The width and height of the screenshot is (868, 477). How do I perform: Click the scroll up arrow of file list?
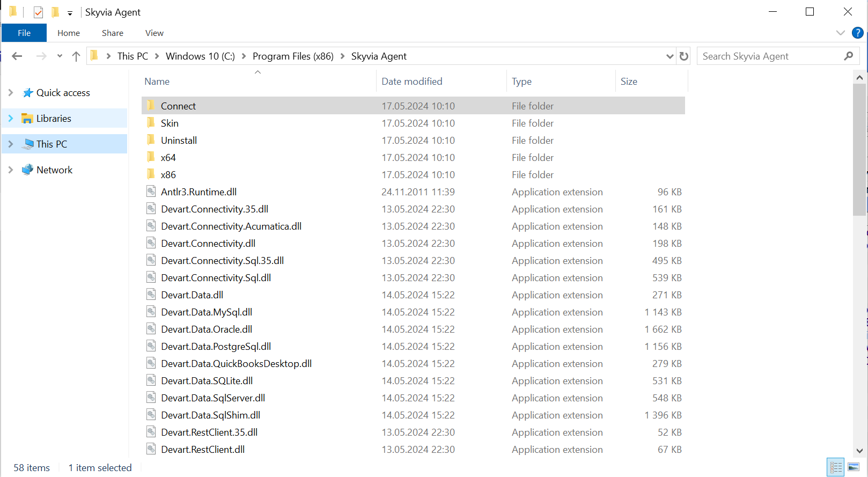(x=859, y=77)
